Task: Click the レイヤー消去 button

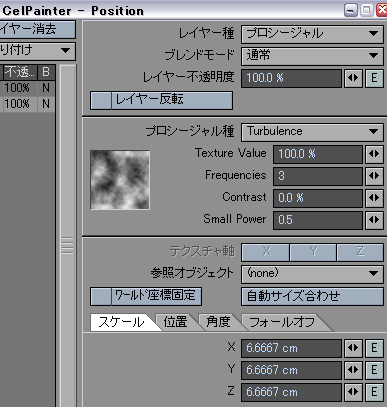Action: click(x=37, y=29)
